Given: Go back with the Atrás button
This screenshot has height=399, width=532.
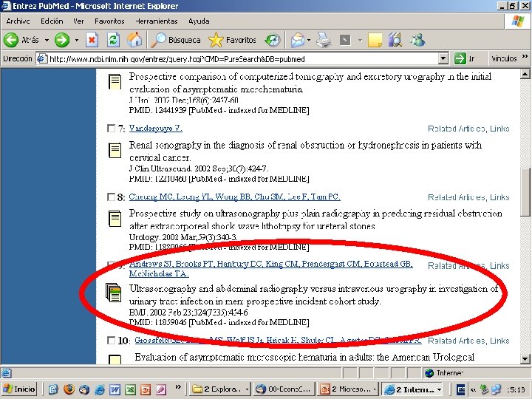Looking at the screenshot, I should (x=21, y=40).
